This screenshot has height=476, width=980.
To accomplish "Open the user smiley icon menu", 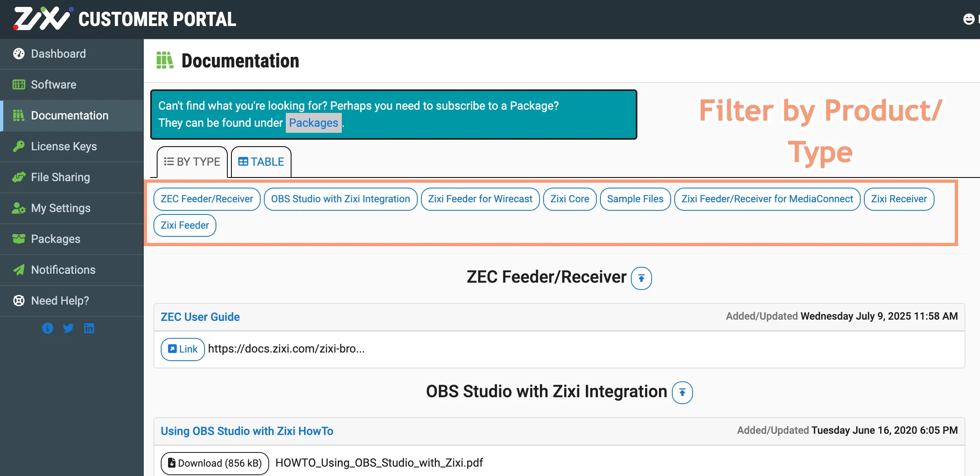I will 969,19.
